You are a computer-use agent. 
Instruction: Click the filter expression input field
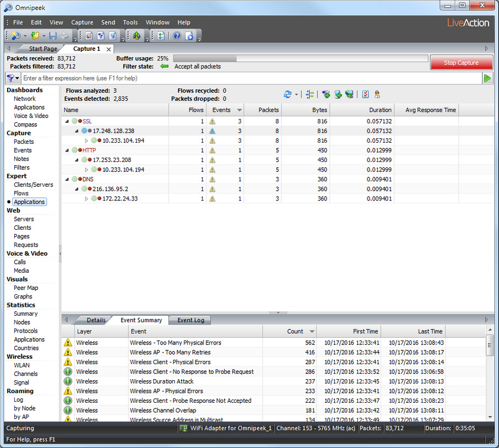click(252, 78)
